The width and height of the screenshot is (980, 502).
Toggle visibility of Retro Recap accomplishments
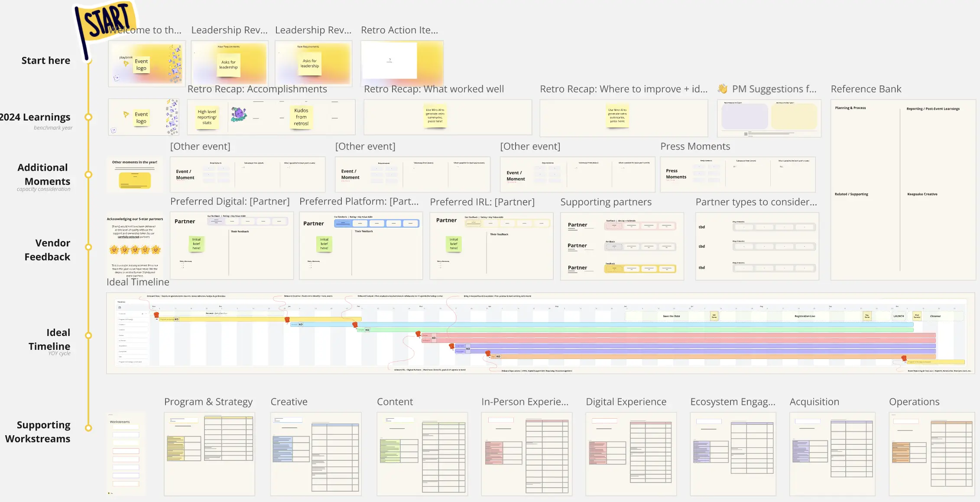coord(257,88)
